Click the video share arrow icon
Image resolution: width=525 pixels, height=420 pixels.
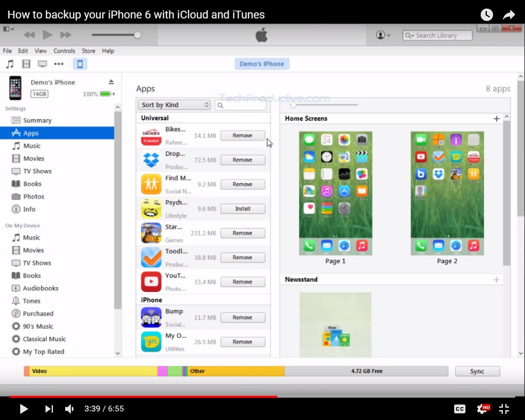[x=509, y=14]
